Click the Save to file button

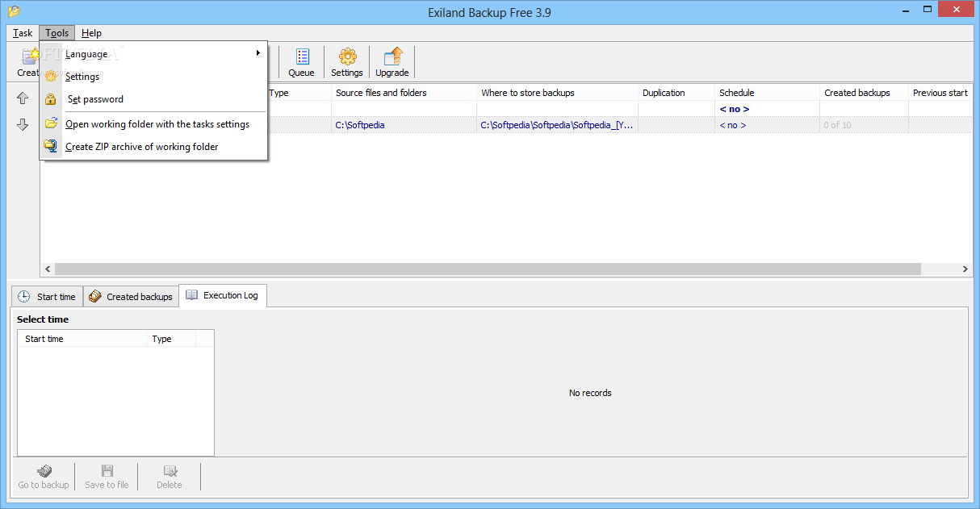tap(107, 477)
